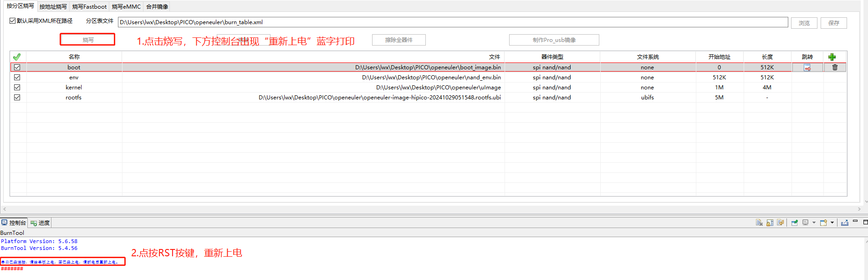Click the green plus add-partition icon
The image size is (868, 280).
point(832,57)
